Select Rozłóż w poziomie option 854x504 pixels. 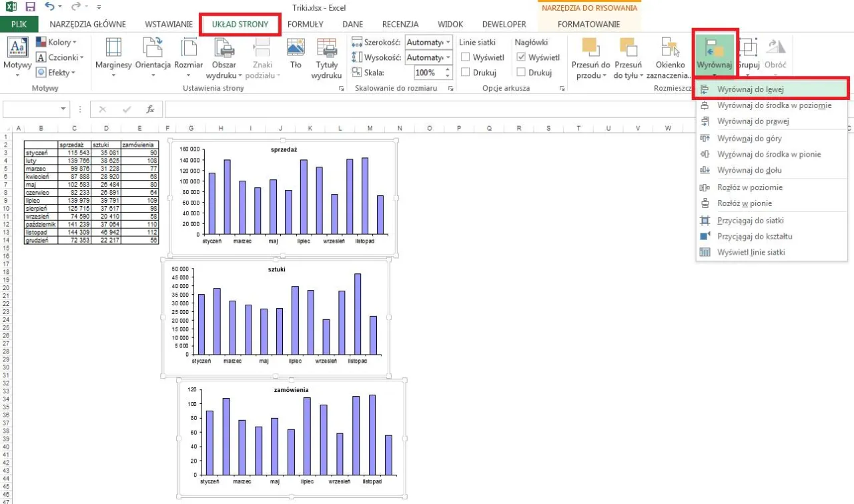(750, 187)
